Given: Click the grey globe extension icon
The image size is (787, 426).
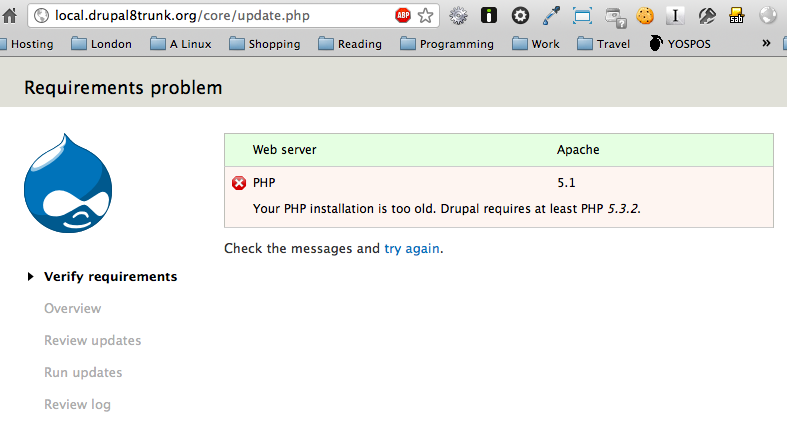Looking at the screenshot, I should coord(768,16).
